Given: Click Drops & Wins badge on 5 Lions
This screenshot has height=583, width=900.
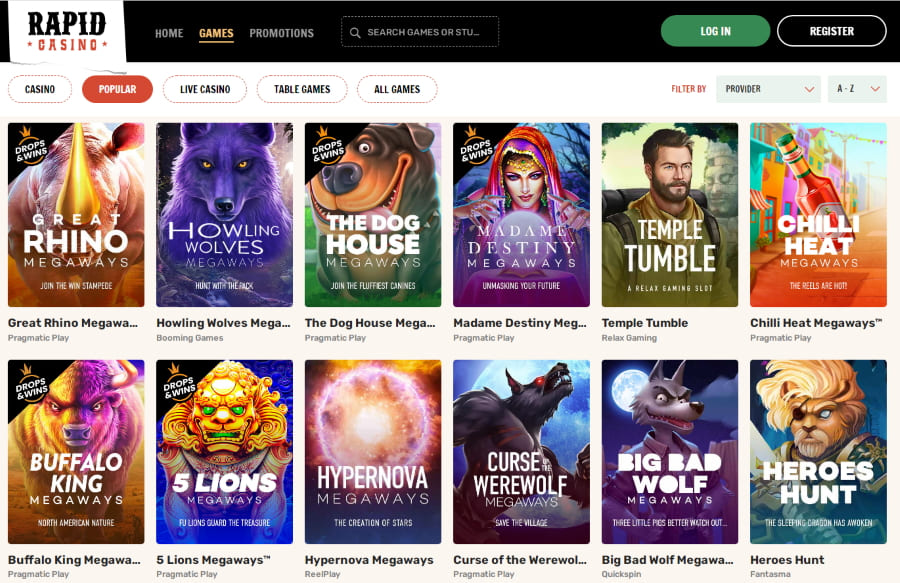Looking at the screenshot, I should [x=179, y=383].
